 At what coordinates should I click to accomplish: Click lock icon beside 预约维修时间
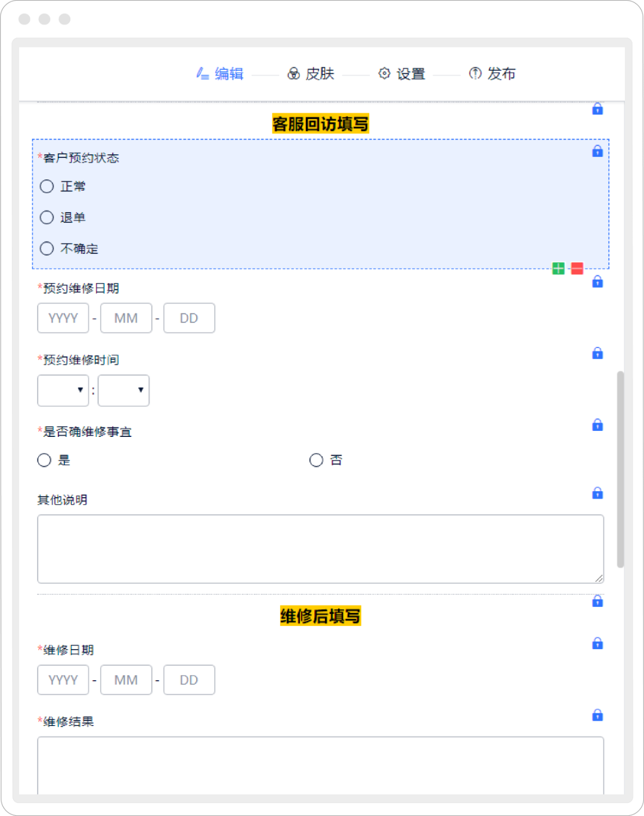point(597,353)
